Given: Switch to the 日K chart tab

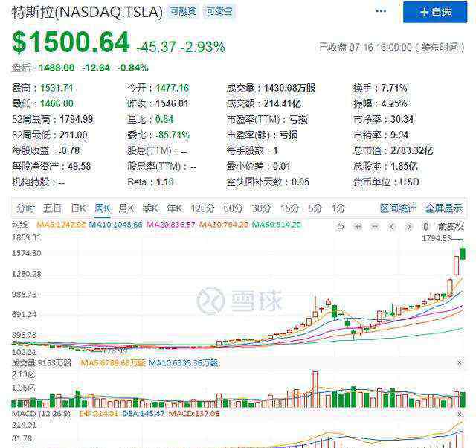Looking at the screenshot, I should coord(78,208).
